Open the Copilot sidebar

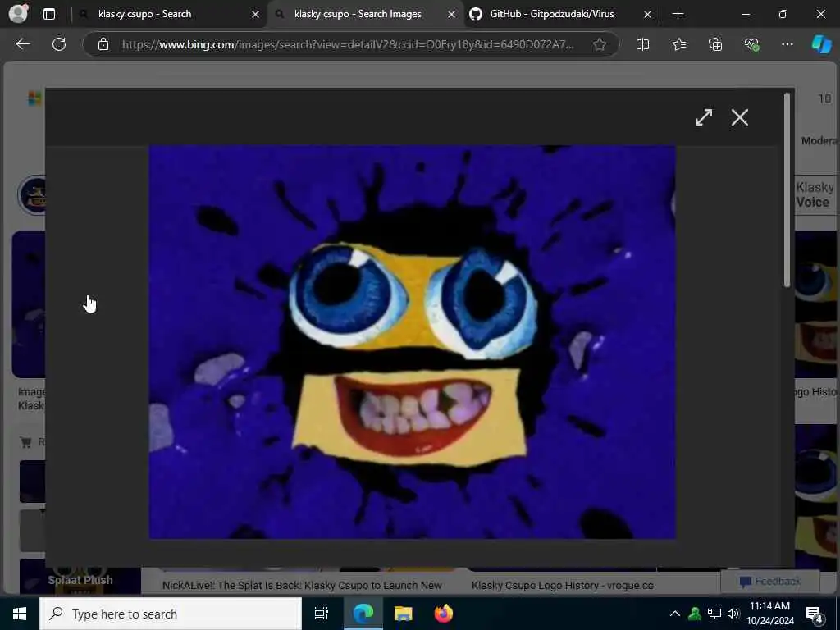[x=822, y=44]
